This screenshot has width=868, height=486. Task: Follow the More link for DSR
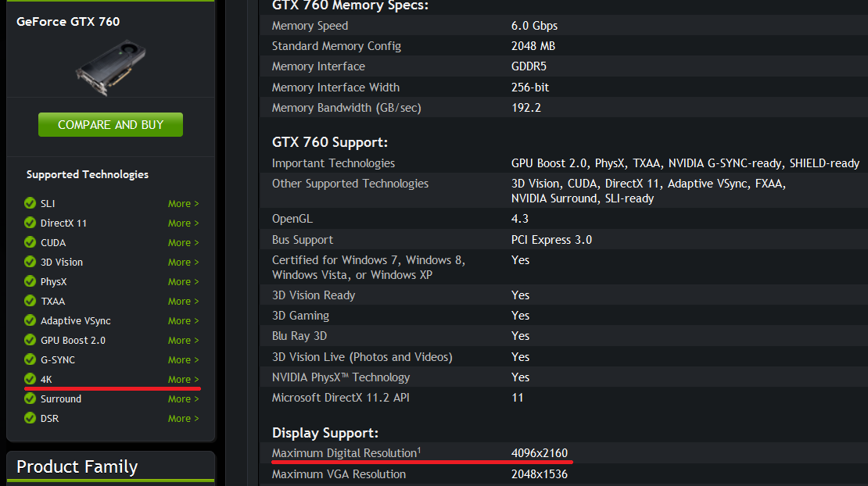(x=183, y=419)
